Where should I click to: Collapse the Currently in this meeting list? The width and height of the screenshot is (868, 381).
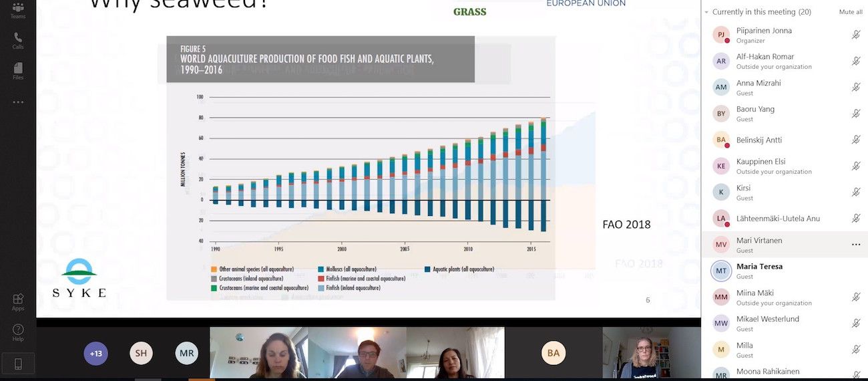point(707,12)
